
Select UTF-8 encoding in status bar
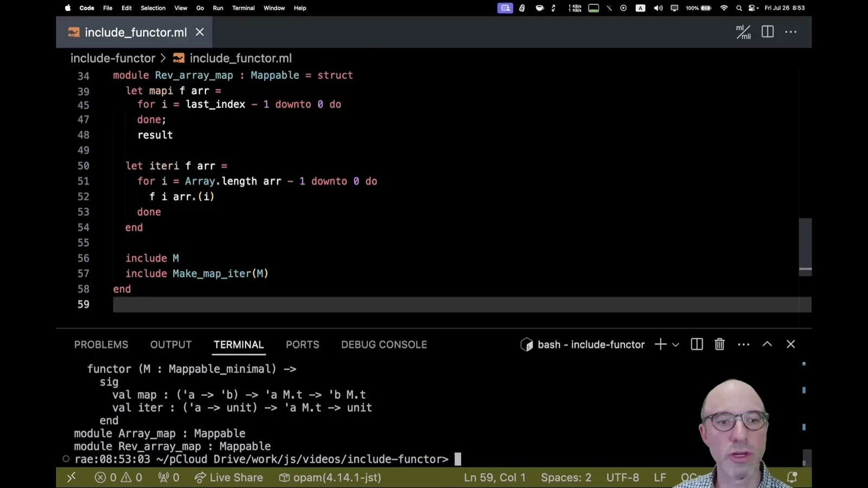point(623,478)
